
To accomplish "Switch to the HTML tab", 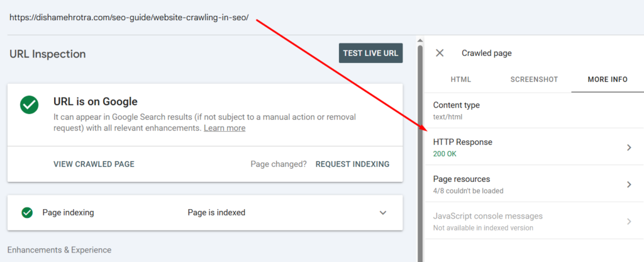I will [461, 79].
